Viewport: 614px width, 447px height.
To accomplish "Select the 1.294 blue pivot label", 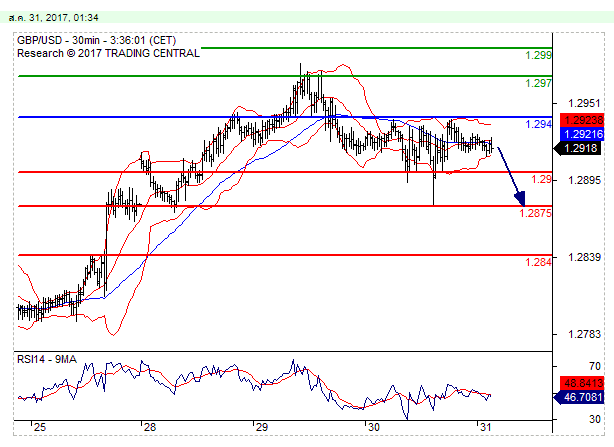I will [x=539, y=125].
